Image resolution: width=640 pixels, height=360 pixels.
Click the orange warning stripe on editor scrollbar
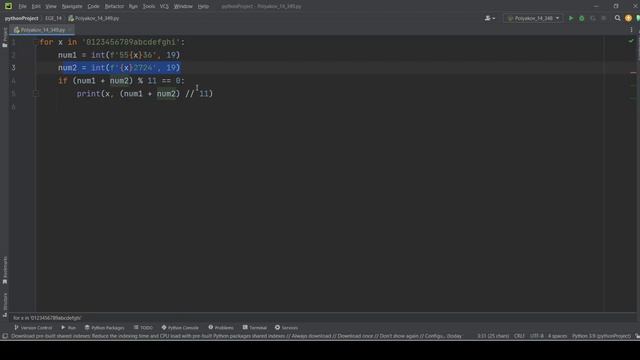pyautogui.click(x=633, y=73)
